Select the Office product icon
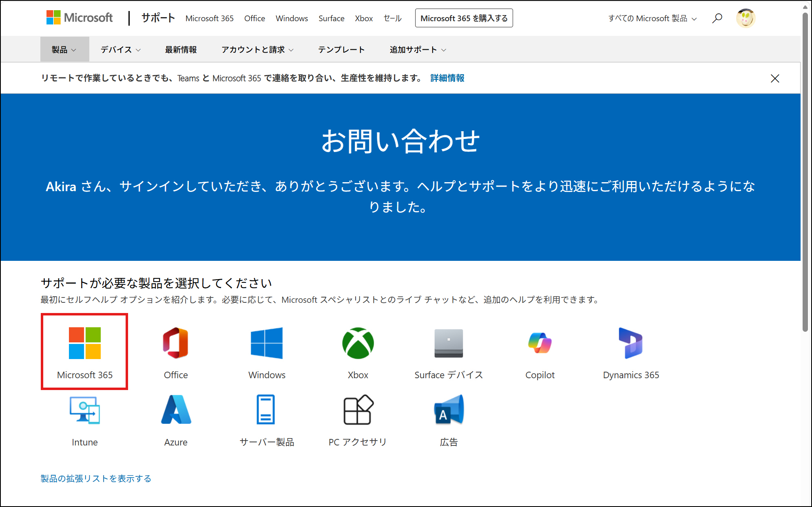 [176, 343]
